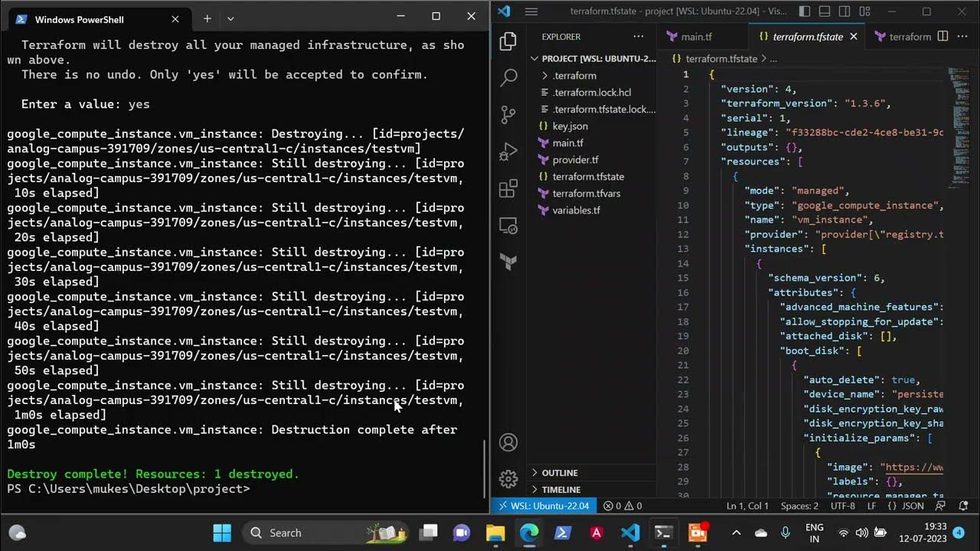Toggle the primary side bar

click(x=805, y=11)
